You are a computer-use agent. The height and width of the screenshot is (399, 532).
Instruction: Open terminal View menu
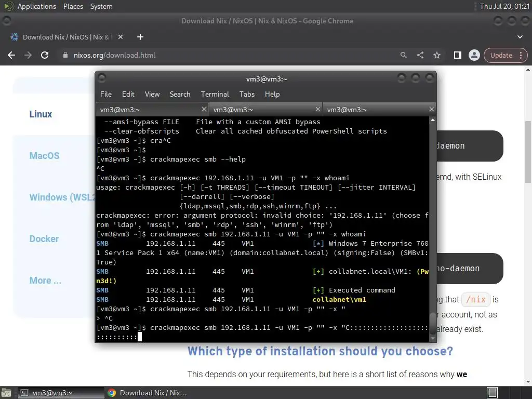[152, 95]
